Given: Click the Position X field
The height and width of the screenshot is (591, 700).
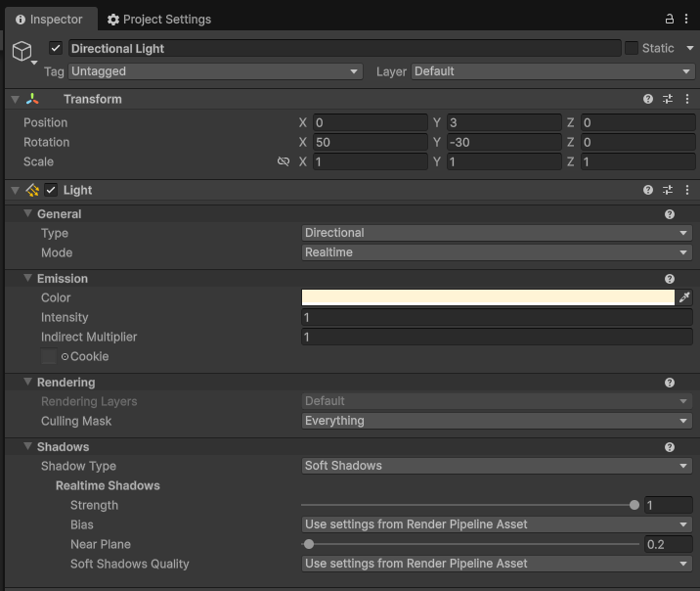Looking at the screenshot, I should pos(371,122).
